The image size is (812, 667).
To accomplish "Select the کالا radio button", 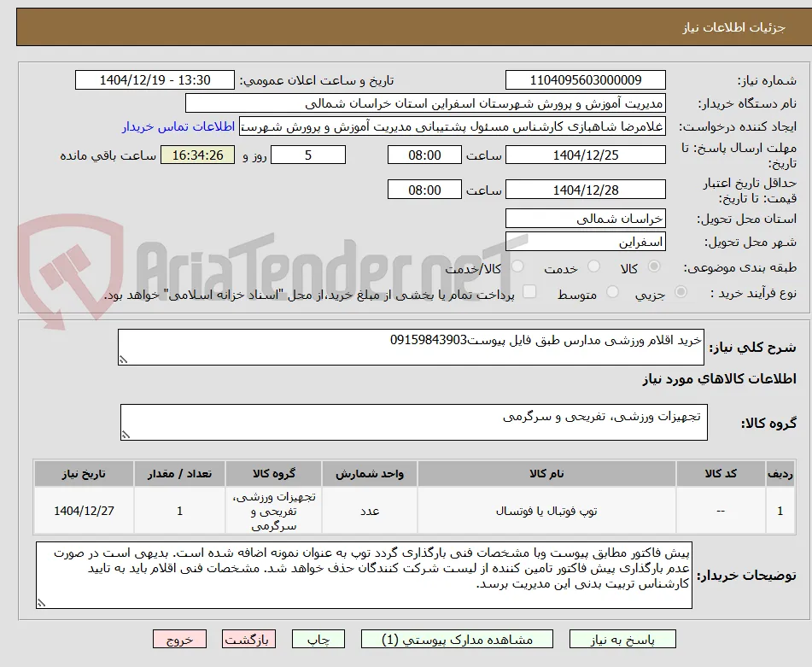I will pyautogui.click(x=654, y=266).
